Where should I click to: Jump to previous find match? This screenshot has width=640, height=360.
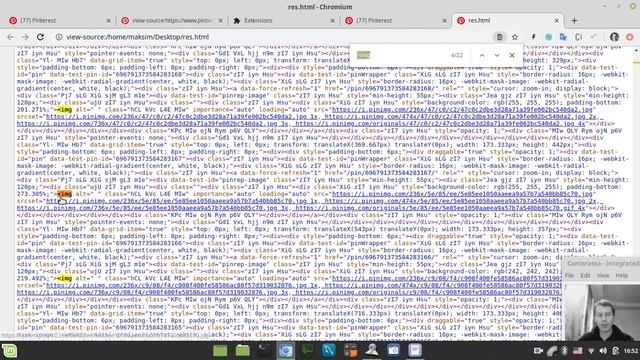click(x=482, y=55)
